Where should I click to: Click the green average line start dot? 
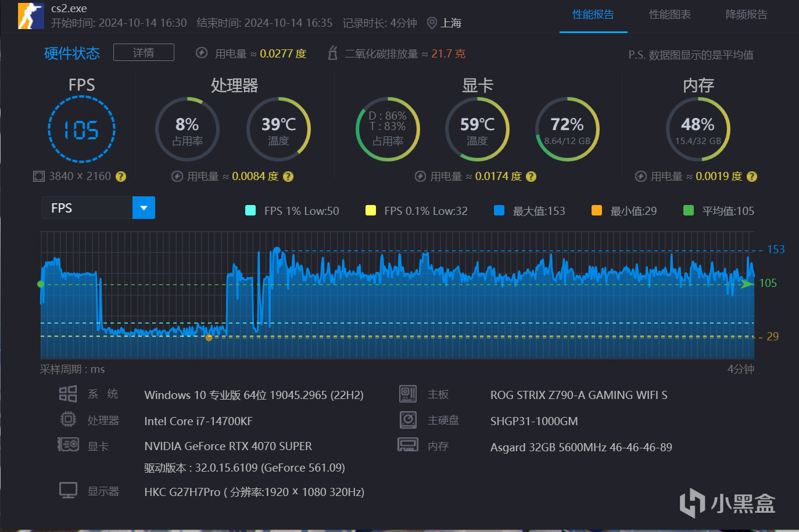(41, 284)
